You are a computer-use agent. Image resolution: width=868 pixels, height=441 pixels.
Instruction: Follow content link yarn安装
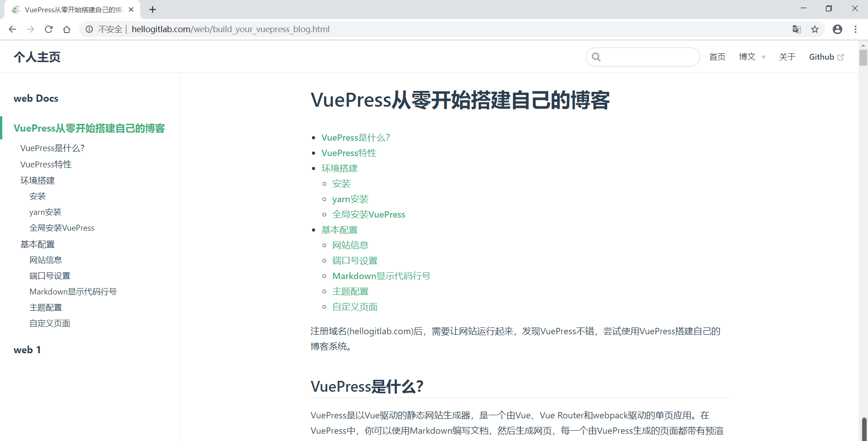pos(350,199)
